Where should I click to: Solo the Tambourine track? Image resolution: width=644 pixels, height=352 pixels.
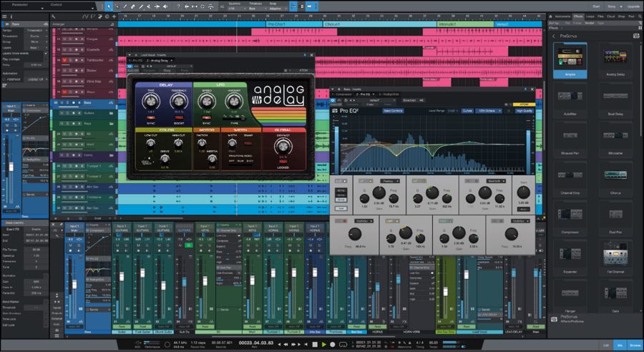pos(70,60)
